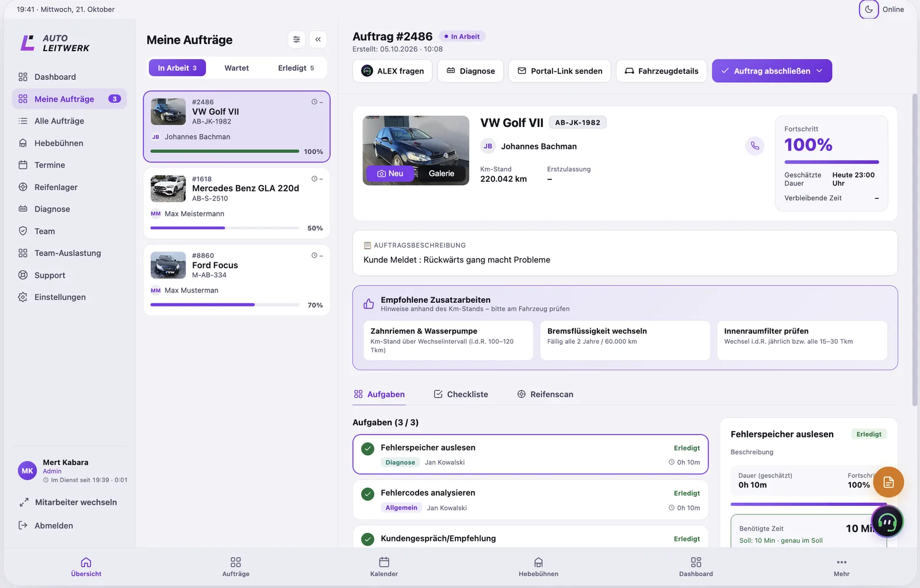Call customer Johannes Bachman phone icon

click(755, 146)
